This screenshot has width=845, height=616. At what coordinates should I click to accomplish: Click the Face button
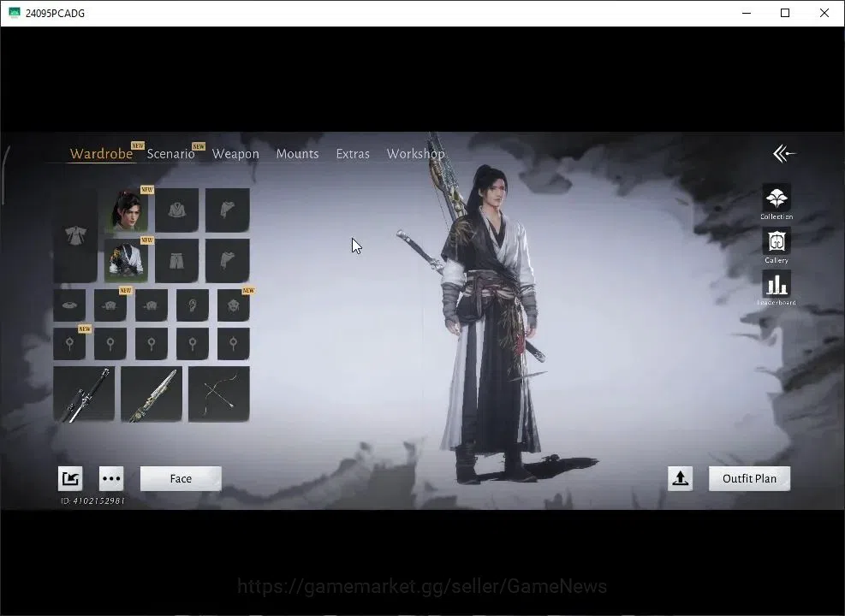(x=181, y=478)
